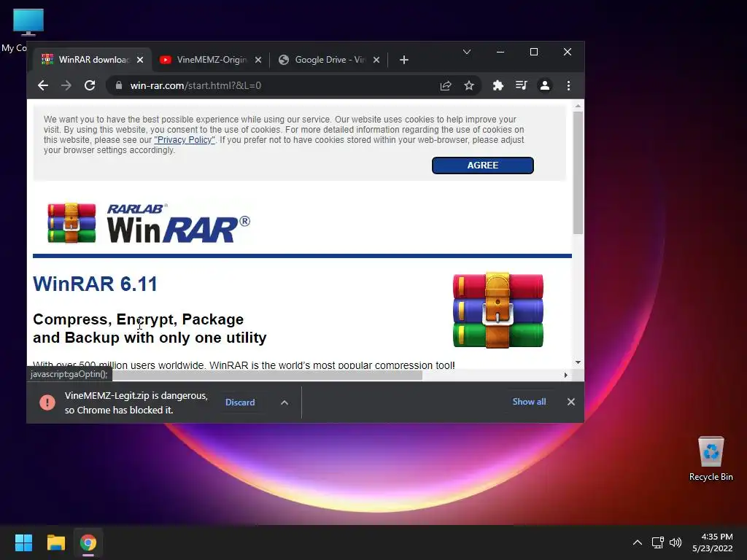Click the large WinRAR books image
The image size is (747, 560).
498,310
